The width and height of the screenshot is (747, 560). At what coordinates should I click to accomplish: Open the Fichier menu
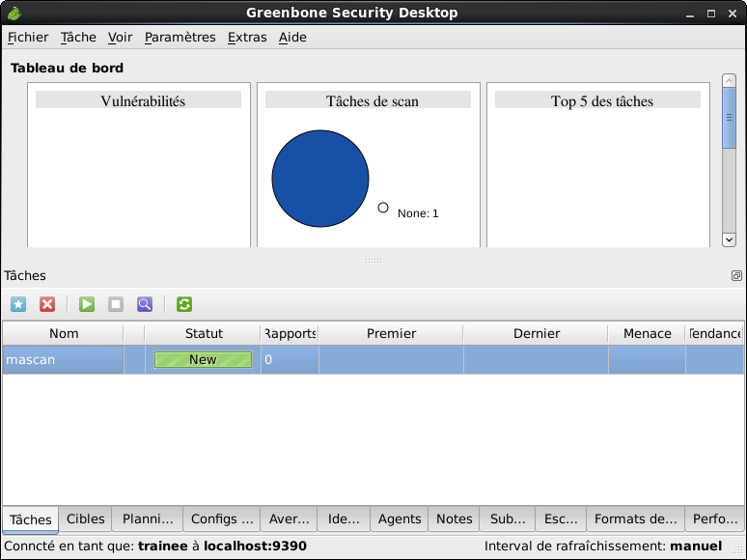pyautogui.click(x=28, y=38)
